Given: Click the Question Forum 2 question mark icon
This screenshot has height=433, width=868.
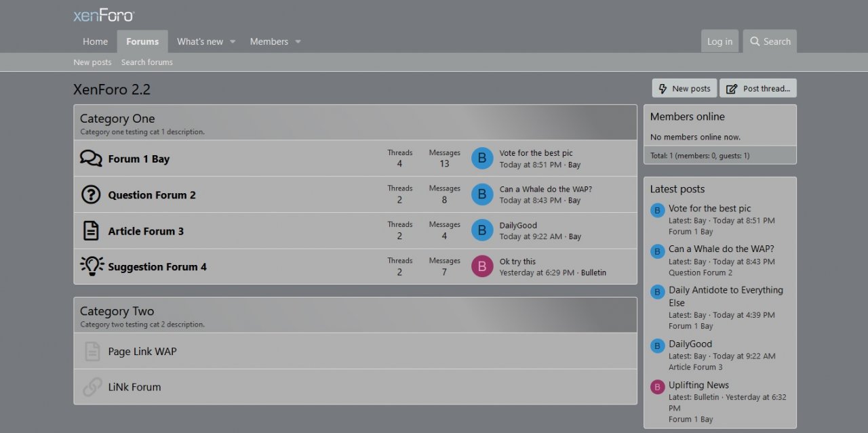Looking at the screenshot, I should point(91,194).
